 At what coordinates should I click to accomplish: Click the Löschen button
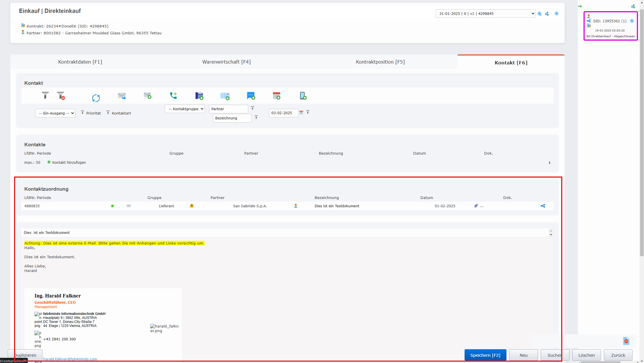[x=586, y=355]
